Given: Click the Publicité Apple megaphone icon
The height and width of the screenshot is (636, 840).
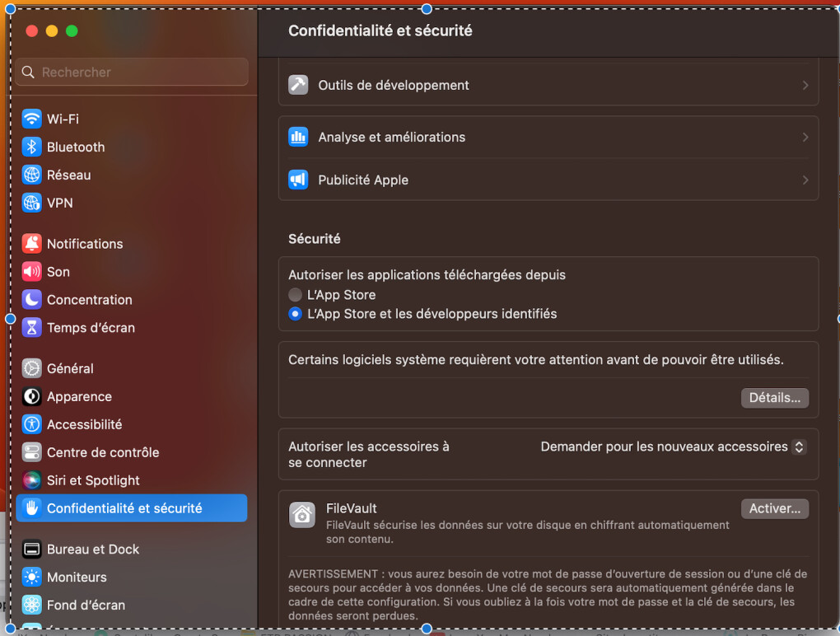Looking at the screenshot, I should 298,180.
